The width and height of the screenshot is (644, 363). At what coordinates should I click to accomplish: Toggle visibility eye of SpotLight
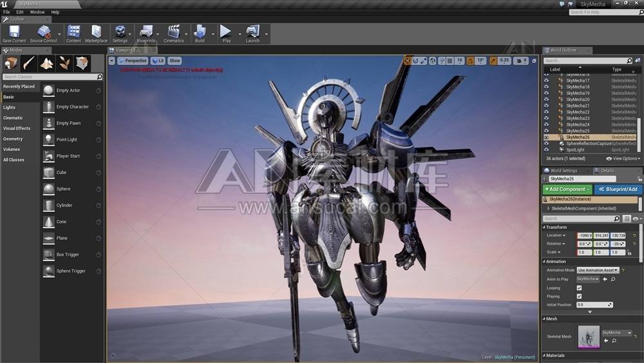[x=546, y=150]
